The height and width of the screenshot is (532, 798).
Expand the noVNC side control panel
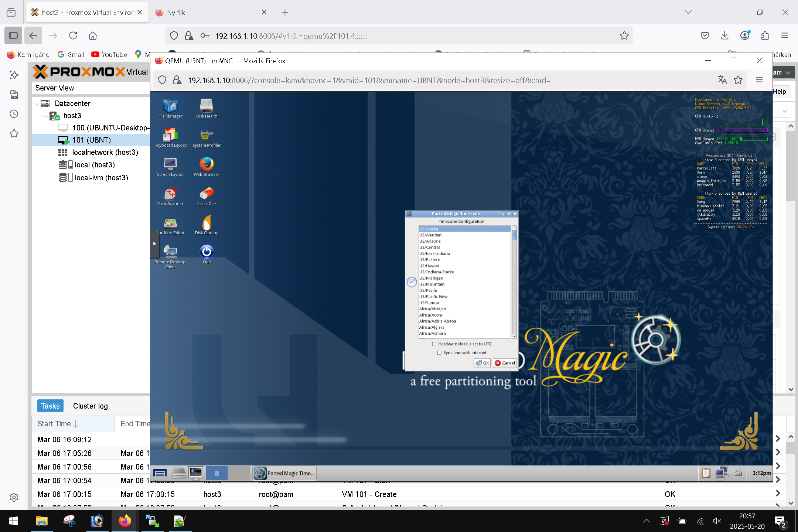154,244
